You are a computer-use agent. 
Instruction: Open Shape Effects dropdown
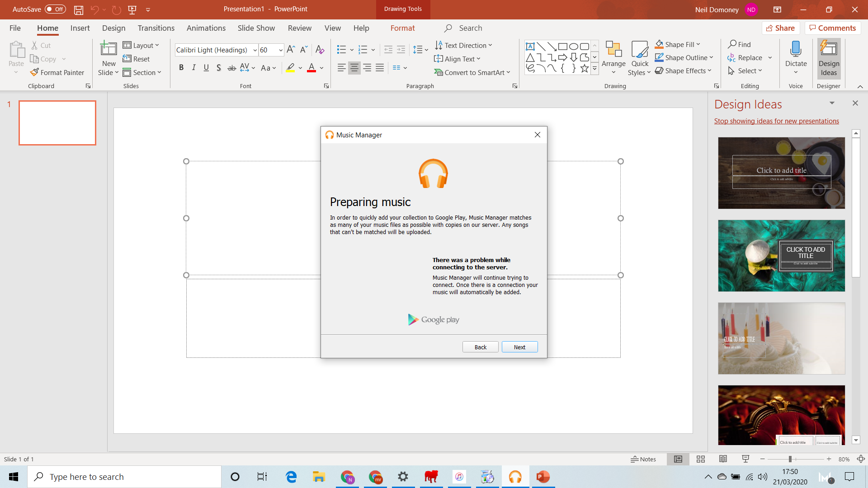point(683,70)
